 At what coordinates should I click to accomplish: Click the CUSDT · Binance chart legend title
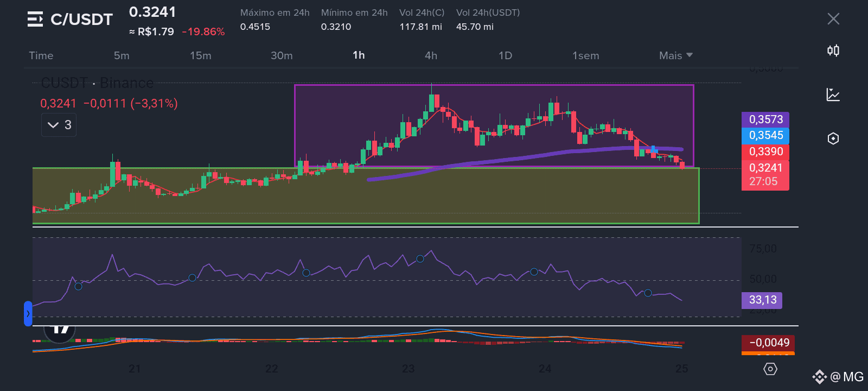97,83
